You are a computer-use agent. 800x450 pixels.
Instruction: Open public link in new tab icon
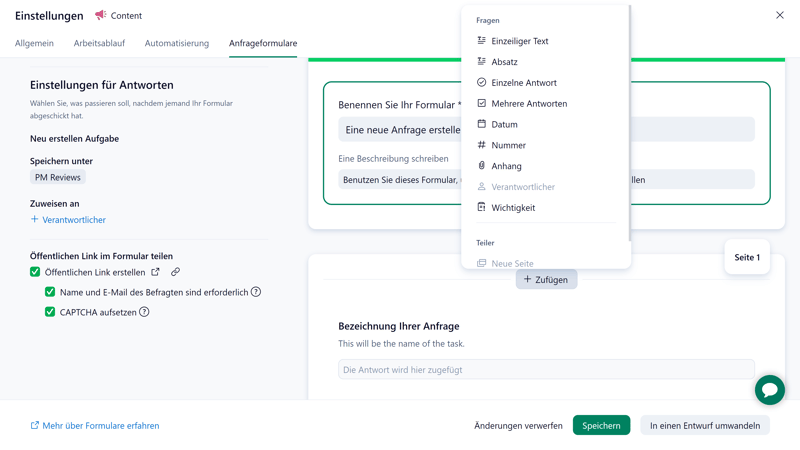point(155,272)
